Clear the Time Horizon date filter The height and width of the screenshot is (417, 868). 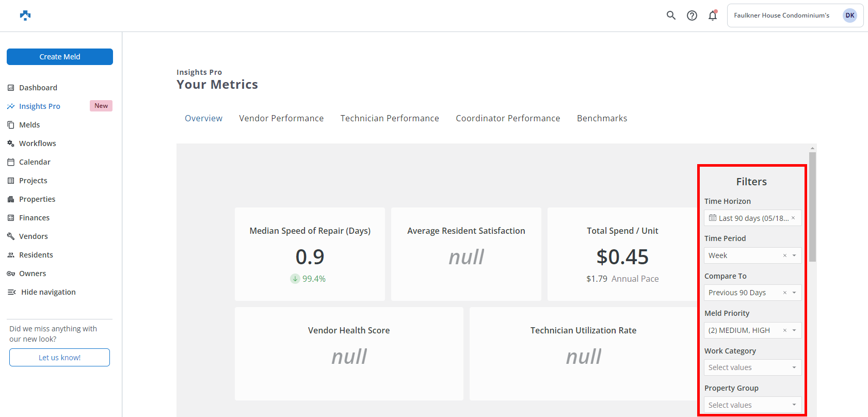[793, 218]
